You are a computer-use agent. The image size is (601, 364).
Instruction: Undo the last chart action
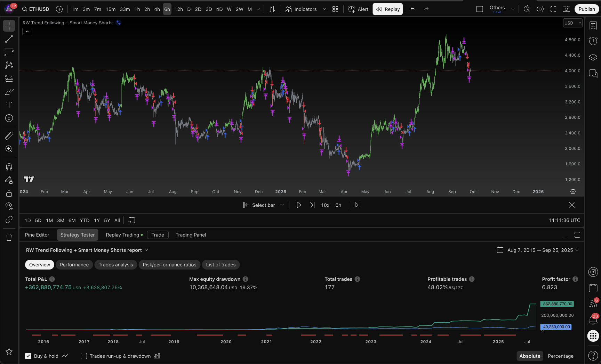point(413,9)
